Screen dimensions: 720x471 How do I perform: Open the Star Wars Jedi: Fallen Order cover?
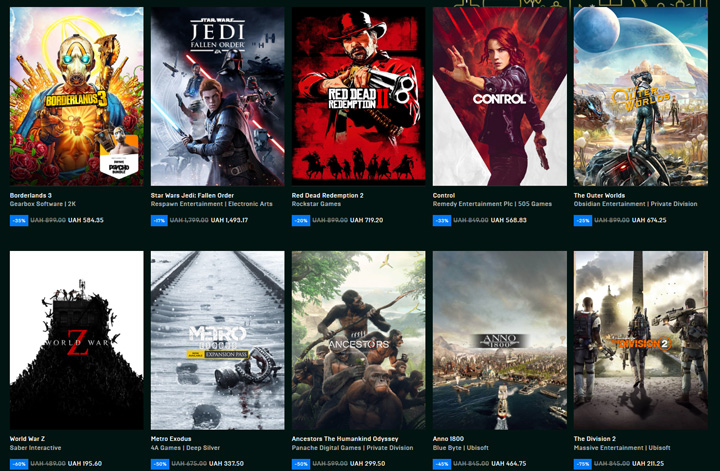(218, 96)
